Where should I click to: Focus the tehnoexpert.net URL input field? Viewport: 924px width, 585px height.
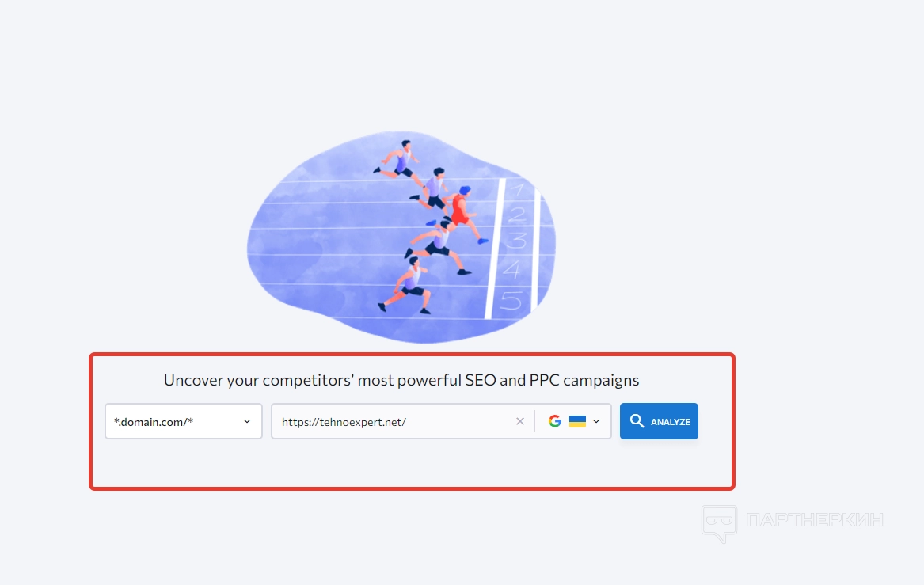(x=393, y=421)
